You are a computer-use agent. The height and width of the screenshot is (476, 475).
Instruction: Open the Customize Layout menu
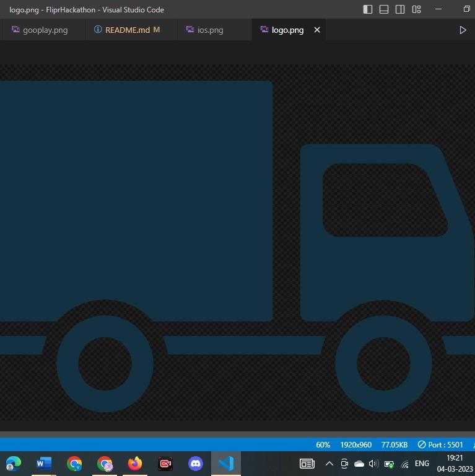(x=417, y=9)
